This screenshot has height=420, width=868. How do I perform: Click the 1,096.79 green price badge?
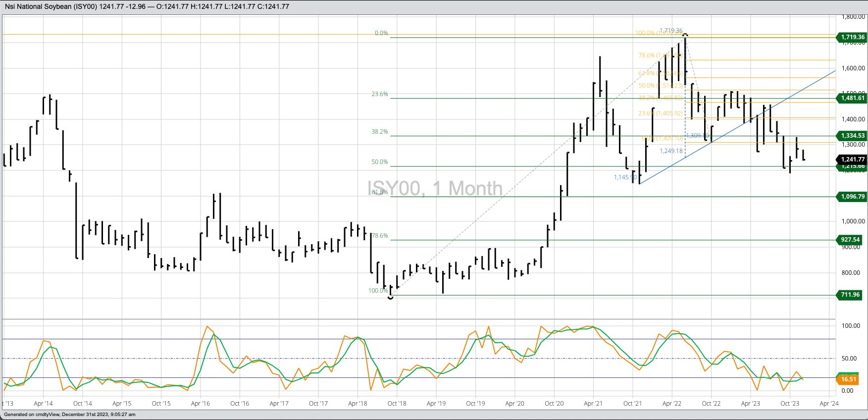(x=852, y=197)
